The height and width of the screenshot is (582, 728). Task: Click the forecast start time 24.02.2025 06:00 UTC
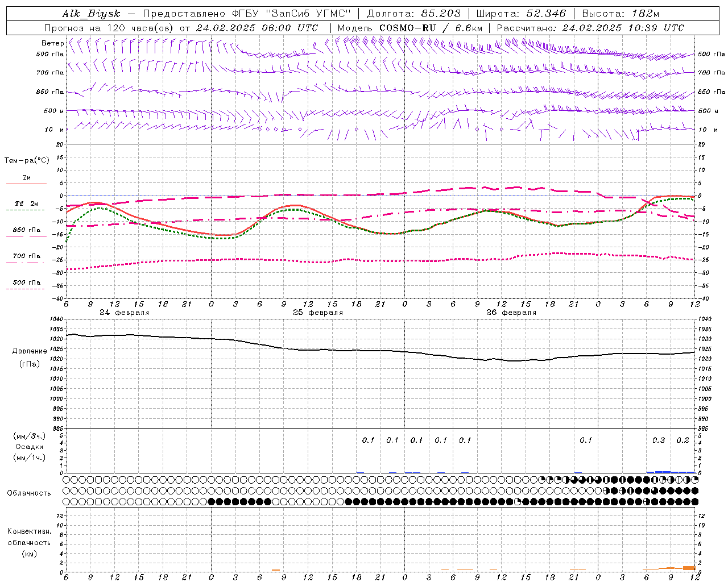click(257, 28)
